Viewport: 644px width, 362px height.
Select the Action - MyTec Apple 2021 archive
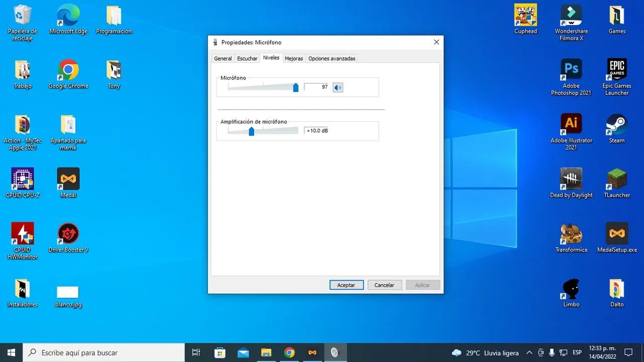click(23, 132)
